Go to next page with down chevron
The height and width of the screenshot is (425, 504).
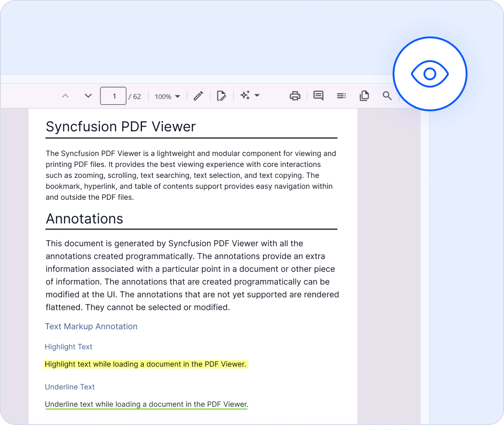88,96
